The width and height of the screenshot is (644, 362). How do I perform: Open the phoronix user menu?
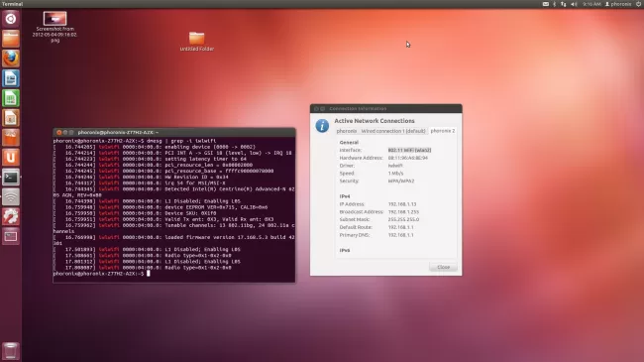coord(618,4)
